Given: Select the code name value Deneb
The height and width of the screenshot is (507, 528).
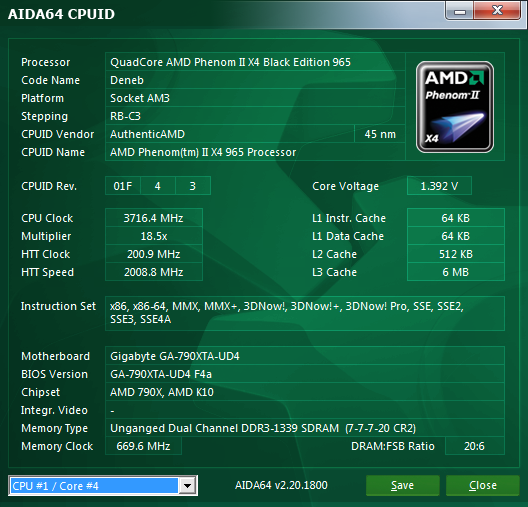Looking at the screenshot, I should point(255,80).
